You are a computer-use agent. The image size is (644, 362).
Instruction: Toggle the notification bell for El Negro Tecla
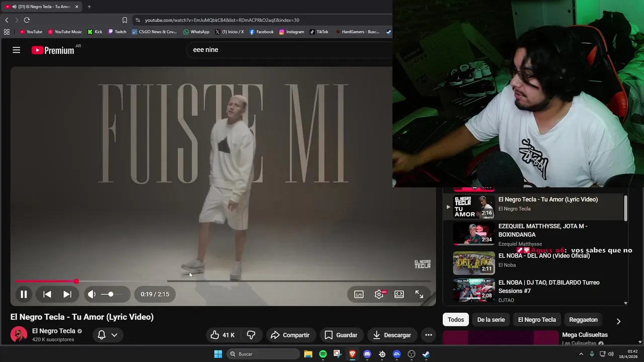pos(102,335)
